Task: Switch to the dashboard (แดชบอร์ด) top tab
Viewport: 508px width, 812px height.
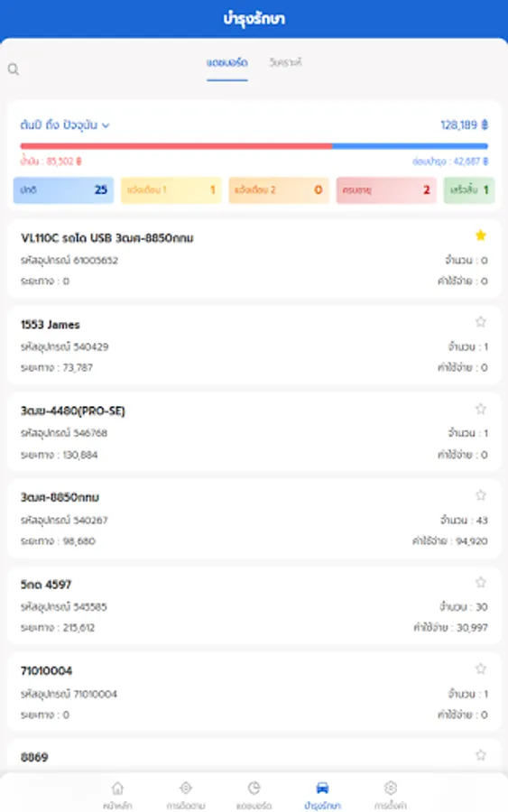Action: click(x=226, y=62)
